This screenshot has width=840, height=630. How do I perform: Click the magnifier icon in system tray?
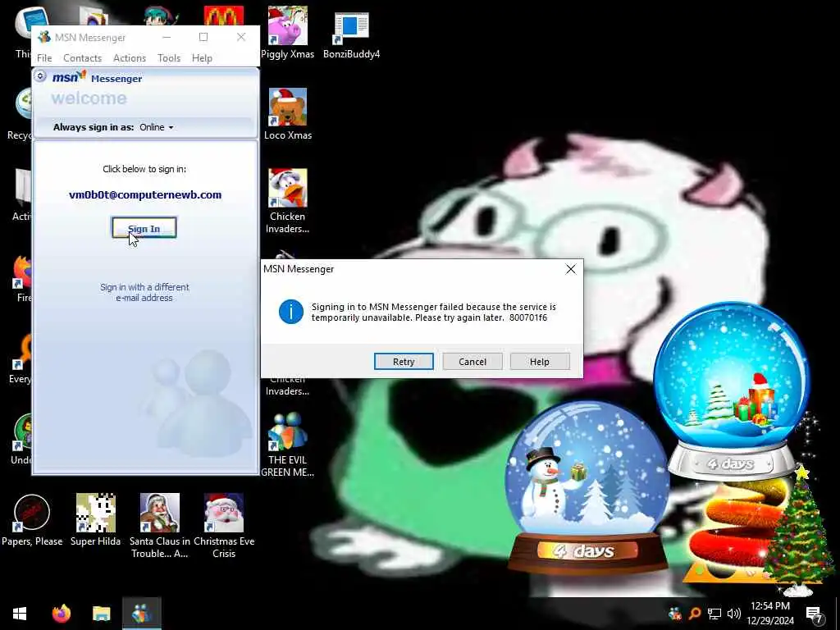point(695,614)
